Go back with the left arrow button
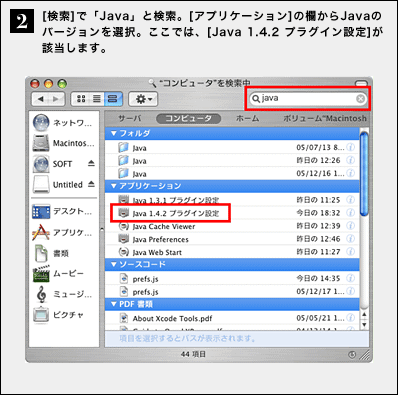This screenshot has width=398, height=395. [41, 99]
